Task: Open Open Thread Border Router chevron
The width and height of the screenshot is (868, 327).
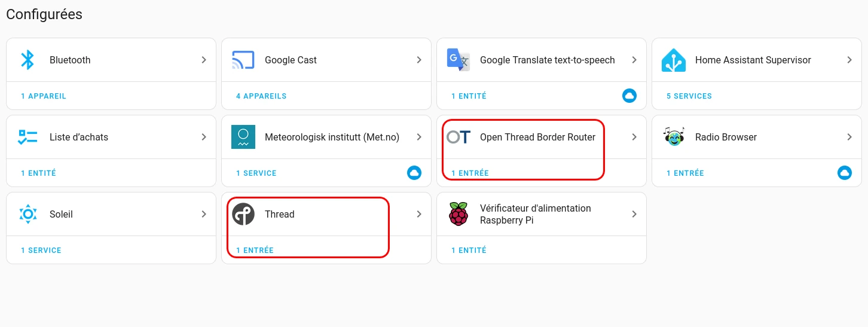Action: click(634, 137)
